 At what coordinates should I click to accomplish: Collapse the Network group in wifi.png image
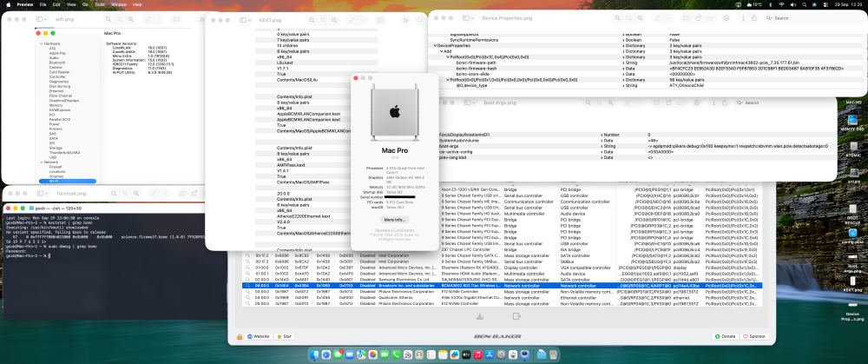tap(41, 162)
